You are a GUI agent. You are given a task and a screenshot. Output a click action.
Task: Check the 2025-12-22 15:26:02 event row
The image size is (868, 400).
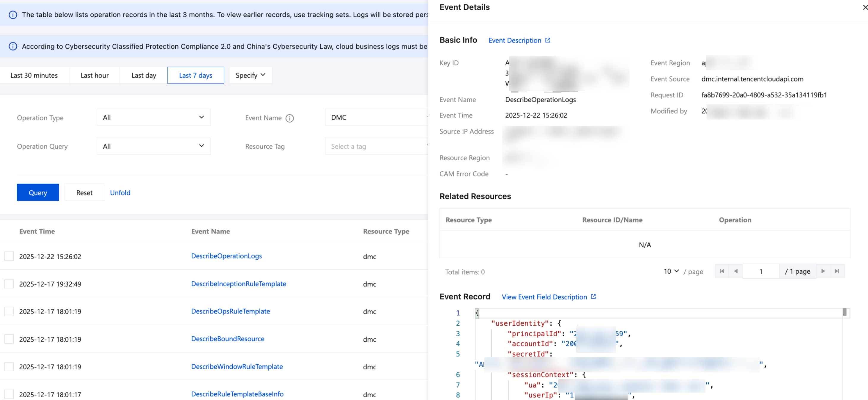[9, 256]
